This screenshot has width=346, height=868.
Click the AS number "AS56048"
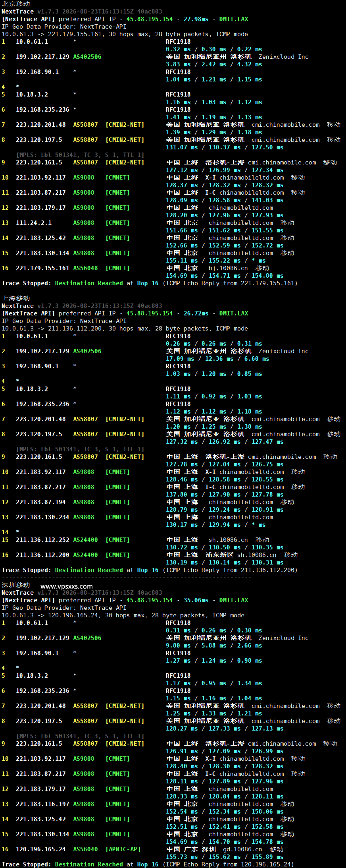(x=85, y=268)
